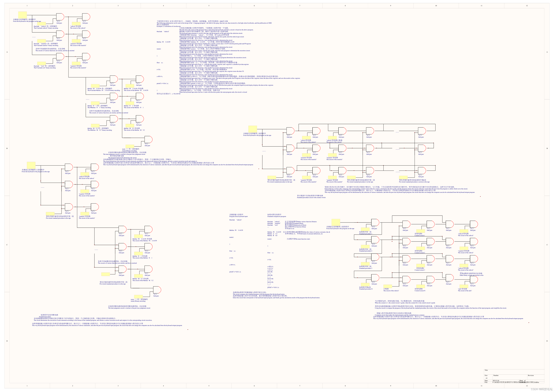Image resolution: width=555 pixels, height=392 pixels.
Task: Click the 'if(A>B)' code line
Action: (270, 272)
